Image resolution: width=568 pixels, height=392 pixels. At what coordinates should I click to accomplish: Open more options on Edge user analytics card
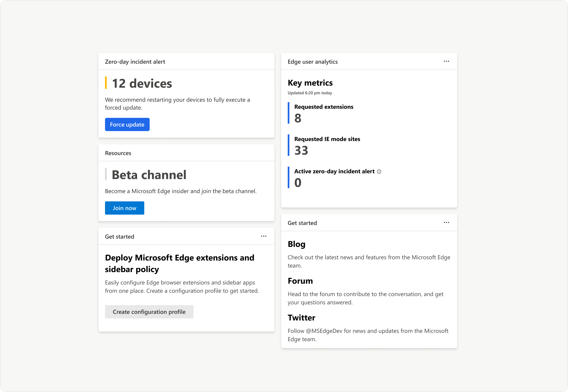(446, 61)
